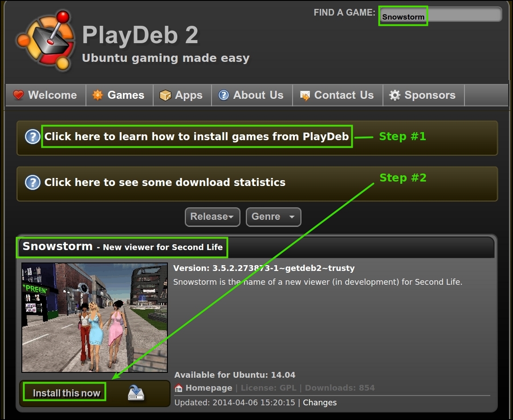Click the Ubuntu gaming made easy tagline
The image size is (513, 420).
tap(166, 58)
